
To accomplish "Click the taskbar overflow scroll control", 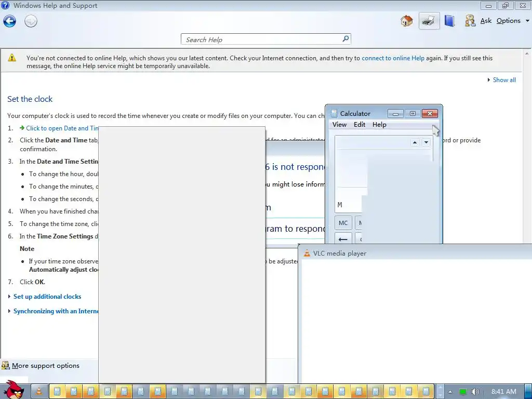I will [440, 391].
